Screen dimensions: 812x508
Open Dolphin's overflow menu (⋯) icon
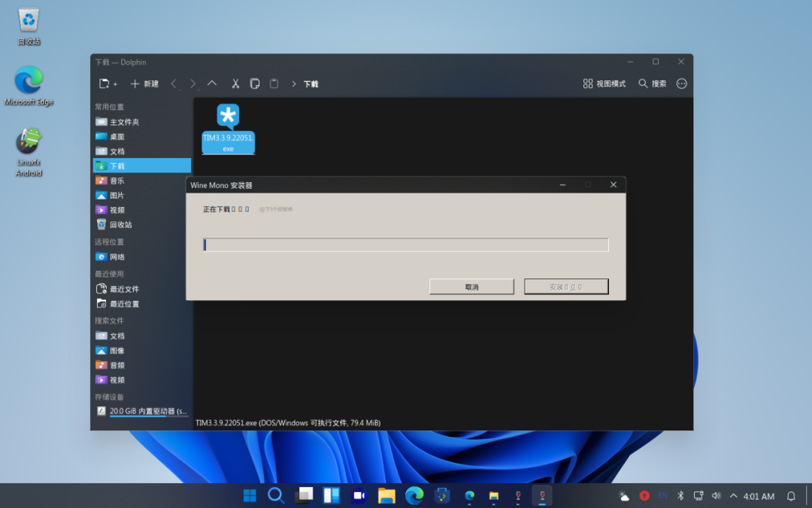coord(681,84)
